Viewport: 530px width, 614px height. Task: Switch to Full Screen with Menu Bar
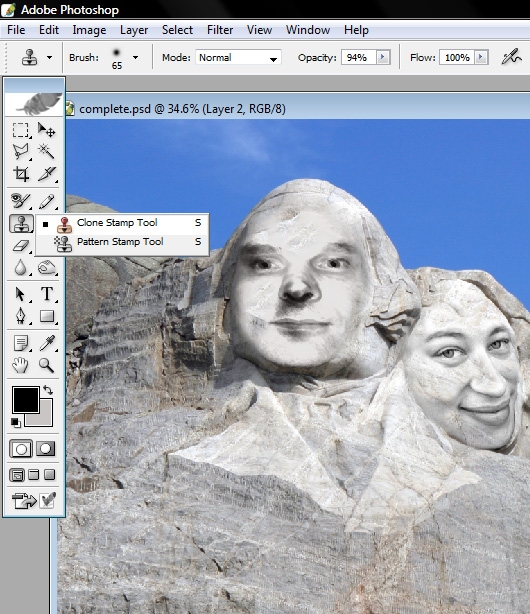(34, 475)
